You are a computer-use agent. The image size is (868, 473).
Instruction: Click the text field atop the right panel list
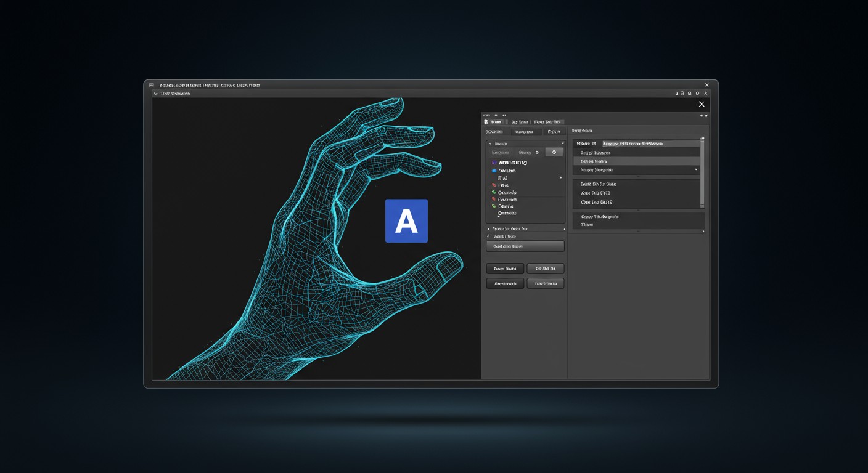[651, 144]
